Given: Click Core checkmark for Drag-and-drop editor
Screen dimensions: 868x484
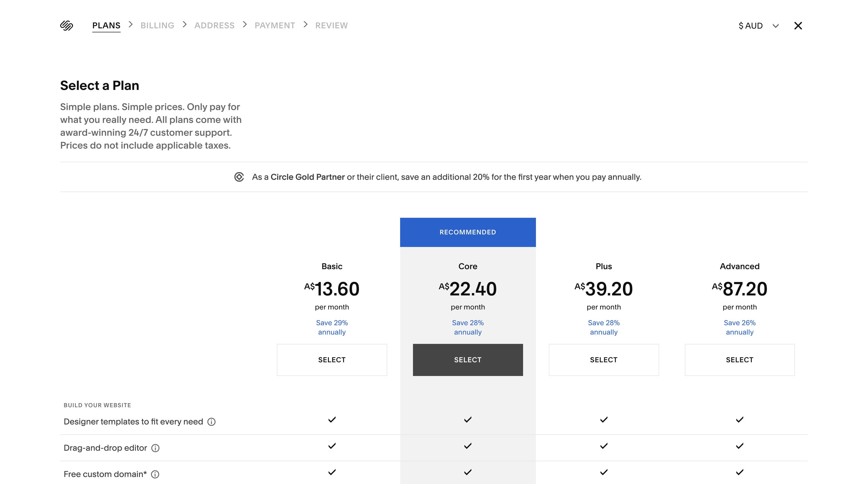Looking at the screenshot, I should coord(468,446).
